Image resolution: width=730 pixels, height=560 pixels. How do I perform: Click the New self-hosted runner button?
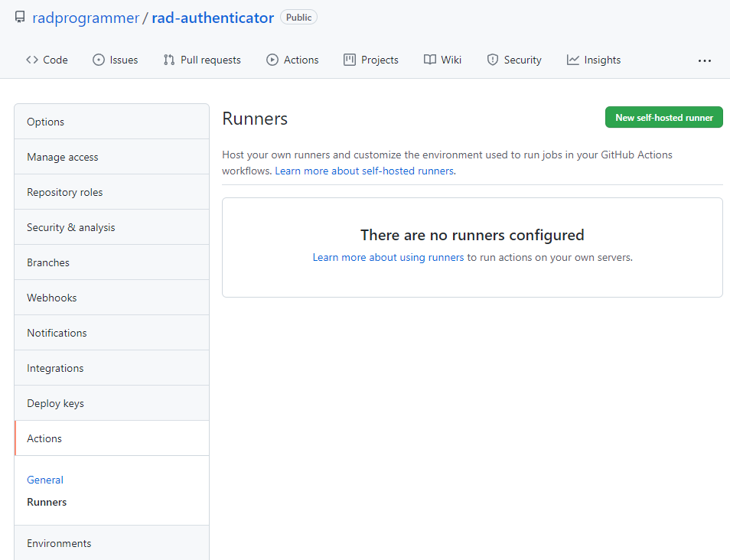tap(663, 117)
